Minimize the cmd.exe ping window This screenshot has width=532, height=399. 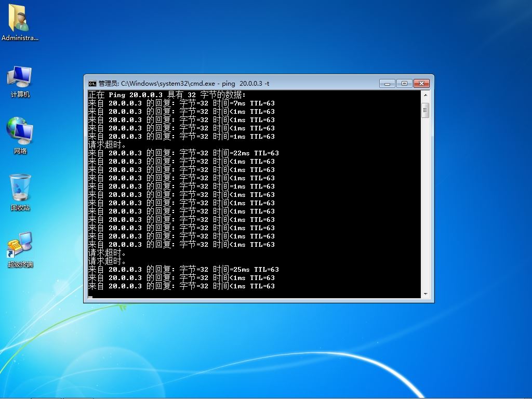(x=387, y=83)
